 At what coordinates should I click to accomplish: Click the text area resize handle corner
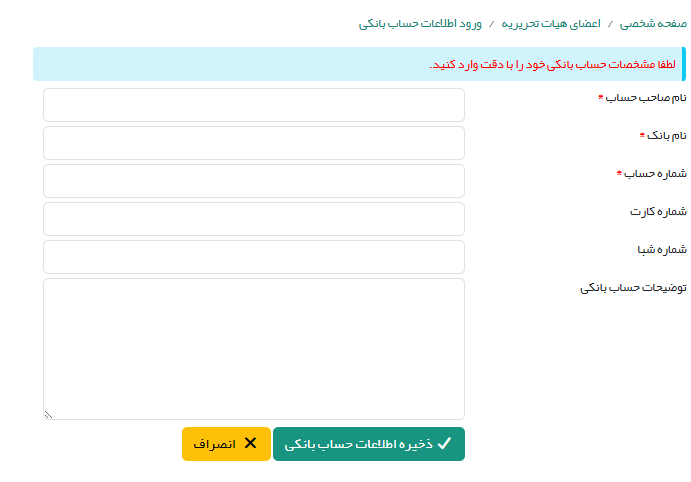[48, 414]
